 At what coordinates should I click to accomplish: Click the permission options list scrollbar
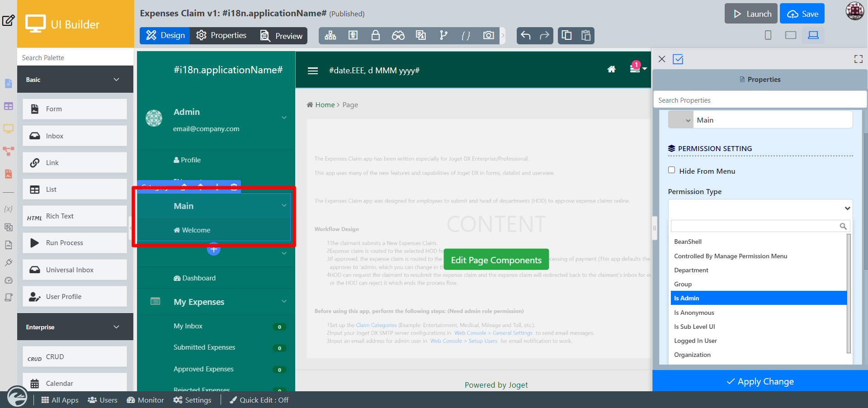click(849, 293)
